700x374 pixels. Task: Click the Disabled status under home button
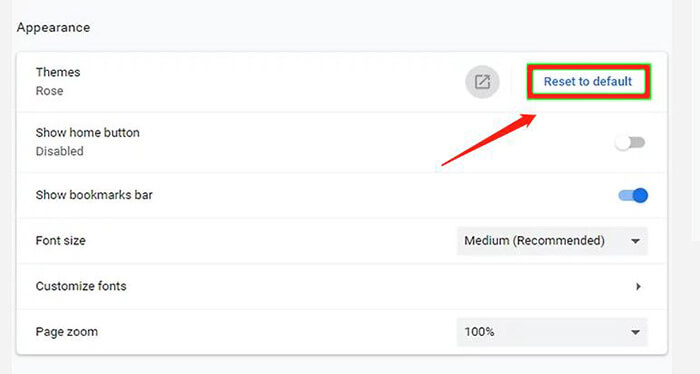(x=59, y=151)
